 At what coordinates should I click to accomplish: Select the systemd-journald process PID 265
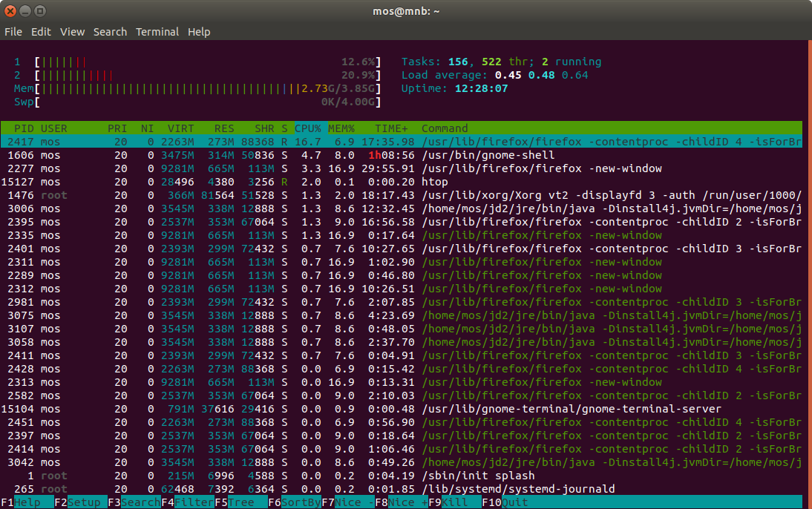click(x=402, y=489)
